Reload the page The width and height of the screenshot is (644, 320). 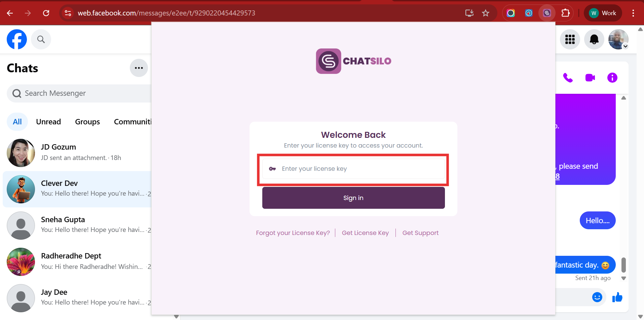coord(46,13)
